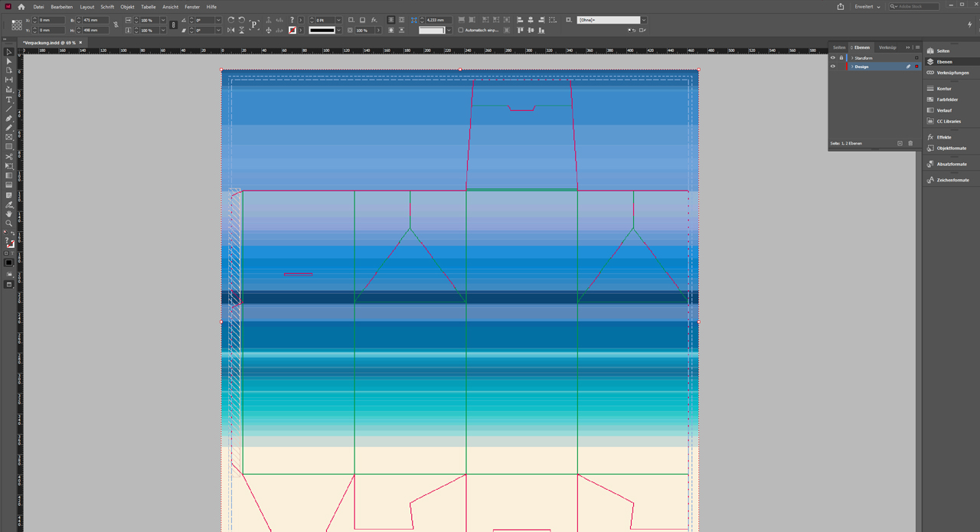
Task: Hide the Stanzform layer eye
Action: [833, 58]
